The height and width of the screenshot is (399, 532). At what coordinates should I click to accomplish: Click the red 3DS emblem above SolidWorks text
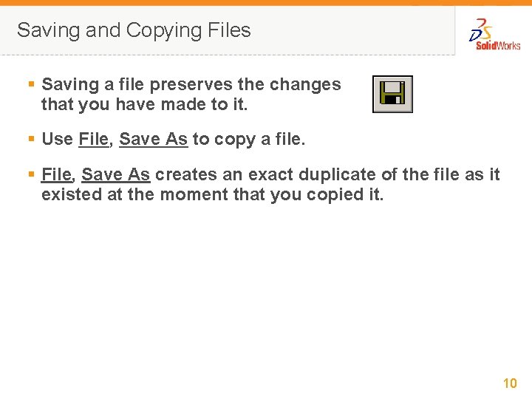[x=482, y=30]
